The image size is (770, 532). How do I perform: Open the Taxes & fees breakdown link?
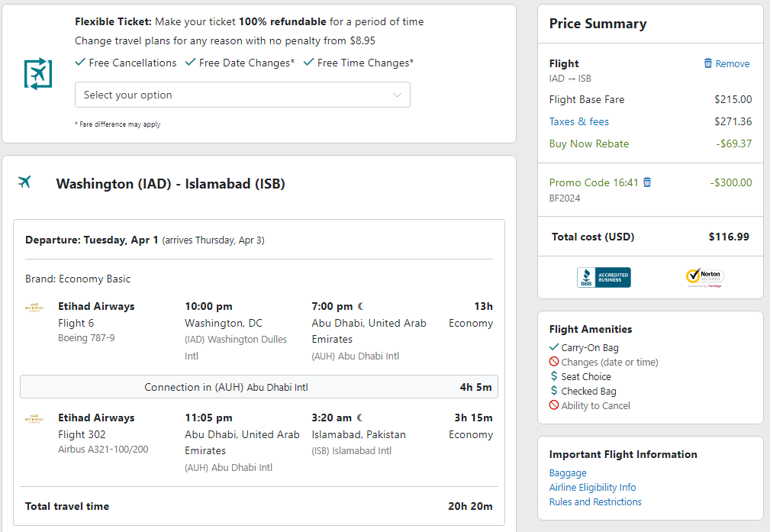point(579,121)
